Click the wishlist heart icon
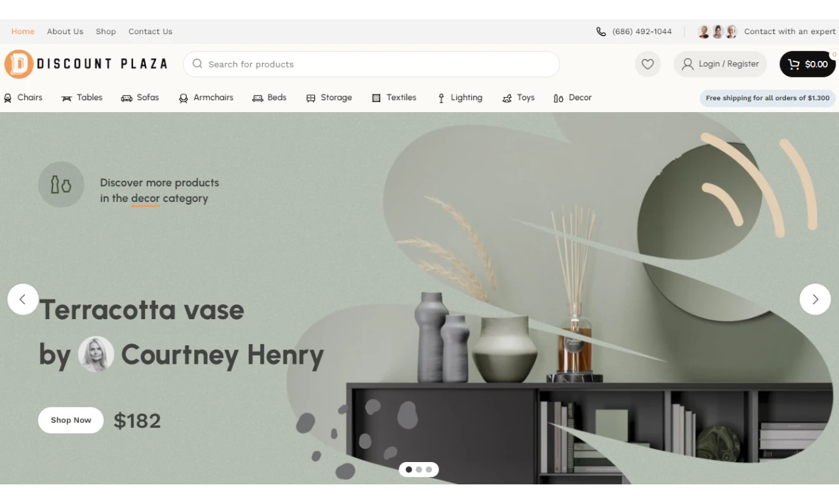839x504 pixels. click(x=648, y=64)
